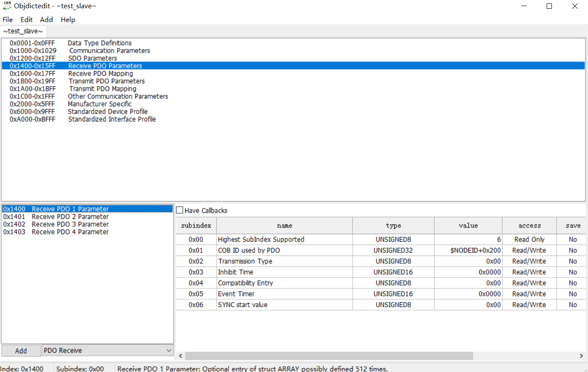Screen dimensions: 588x372
Task: Open the Help menu
Action: click(x=68, y=20)
